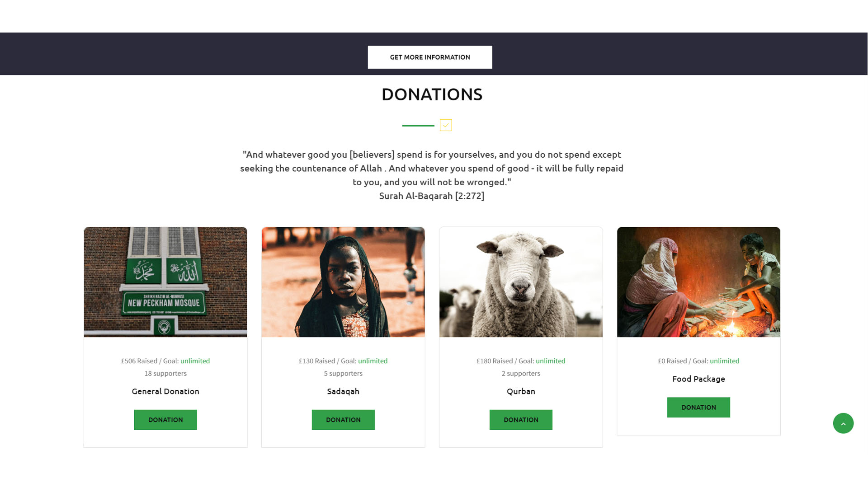Open the Food Package title link
Image resolution: width=868 pixels, height=488 pixels.
tap(698, 379)
